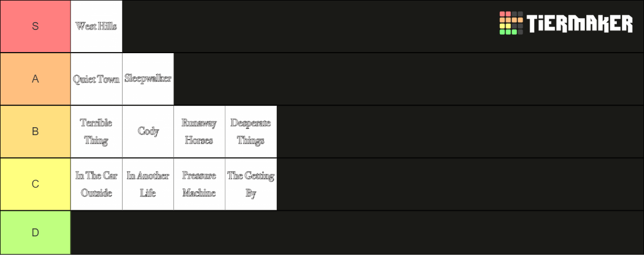644x255 pixels.
Task: Click the In Another Life tile
Action: coord(148,184)
